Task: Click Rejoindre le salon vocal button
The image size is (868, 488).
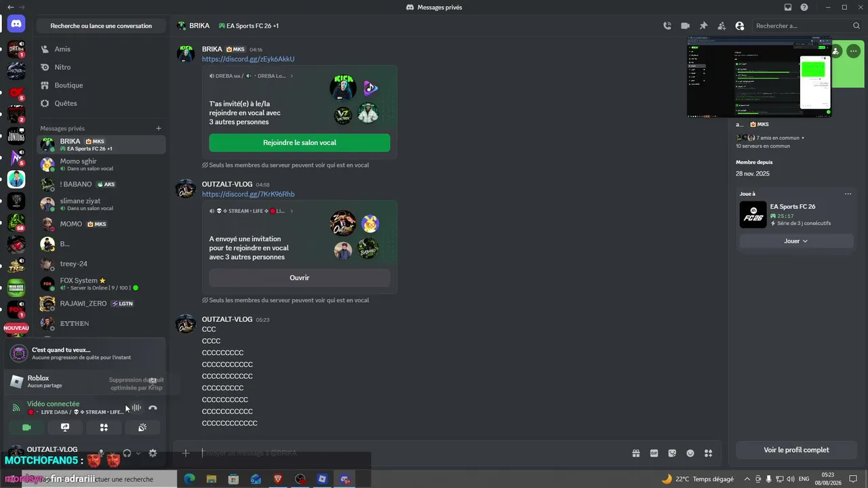Action: coord(299,143)
